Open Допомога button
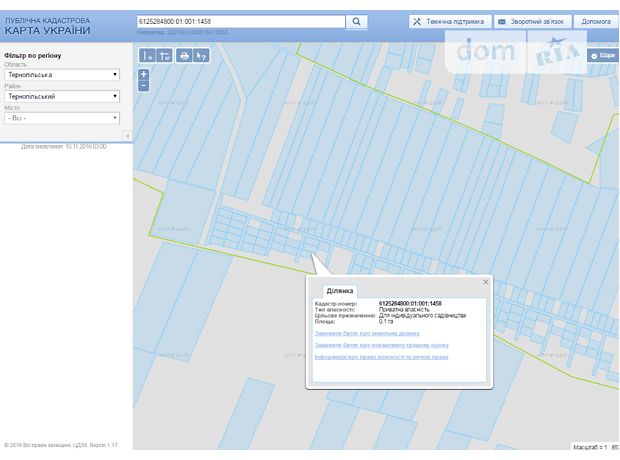 (595, 22)
